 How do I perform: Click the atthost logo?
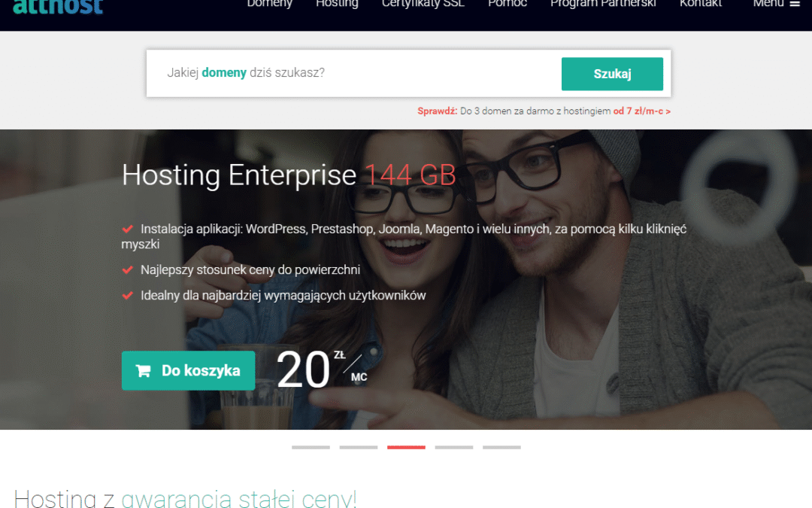(x=58, y=7)
